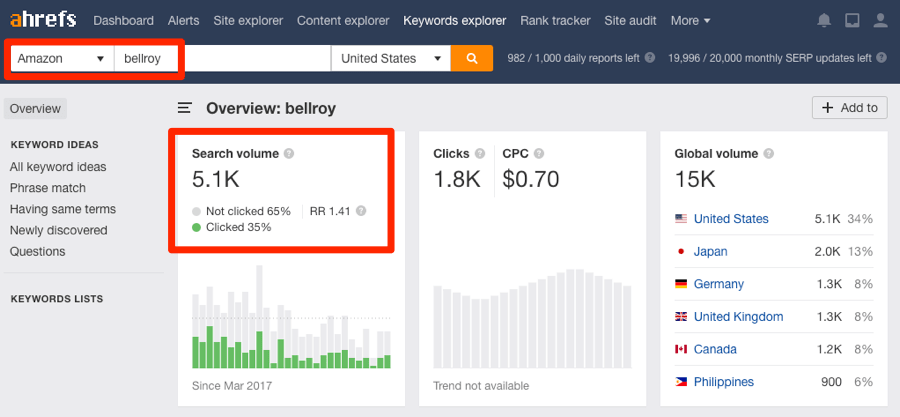The image size is (900, 417).
Task: Click the Add to button
Action: [849, 108]
